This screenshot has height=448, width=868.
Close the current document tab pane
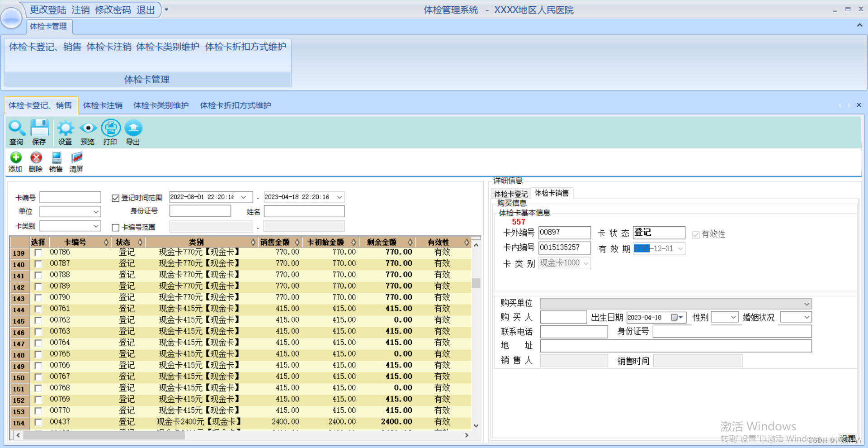pyautogui.click(x=859, y=105)
